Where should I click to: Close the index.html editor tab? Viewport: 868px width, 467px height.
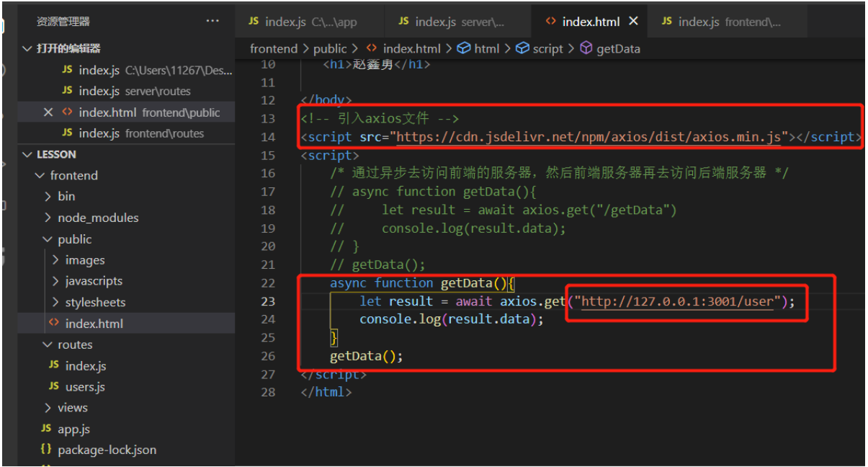[x=634, y=21]
